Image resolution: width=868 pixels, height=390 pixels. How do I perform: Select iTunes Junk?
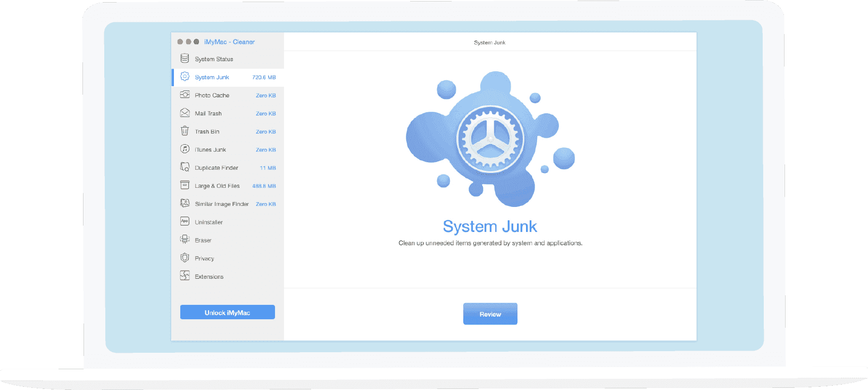tap(228, 150)
